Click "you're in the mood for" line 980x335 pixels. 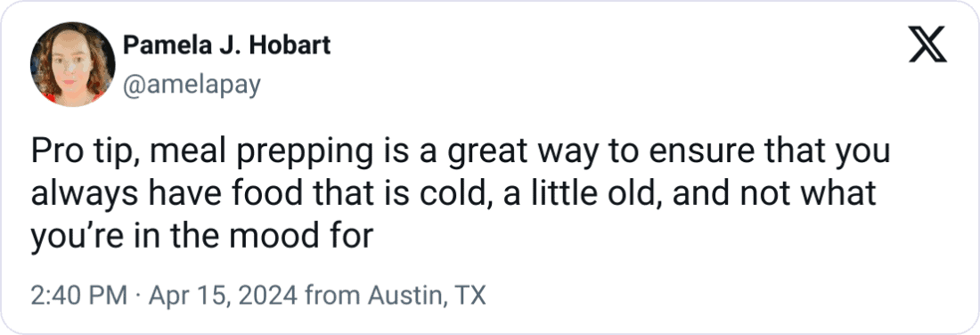202,237
